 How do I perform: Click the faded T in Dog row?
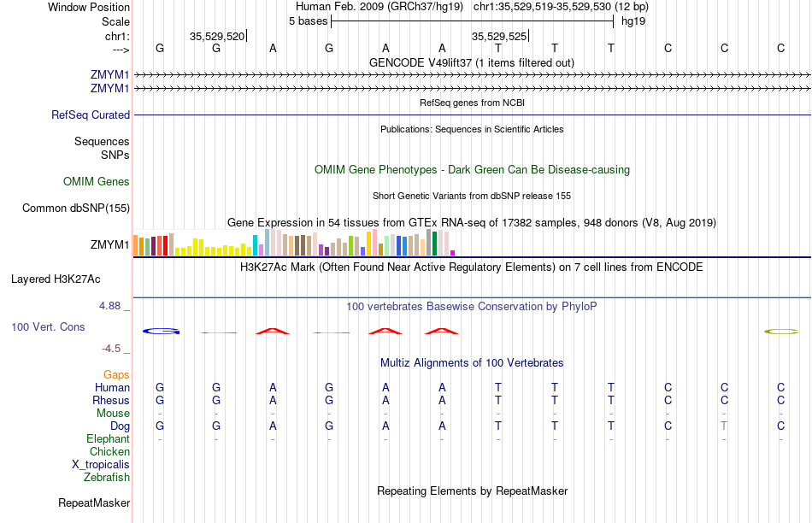tap(724, 426)
